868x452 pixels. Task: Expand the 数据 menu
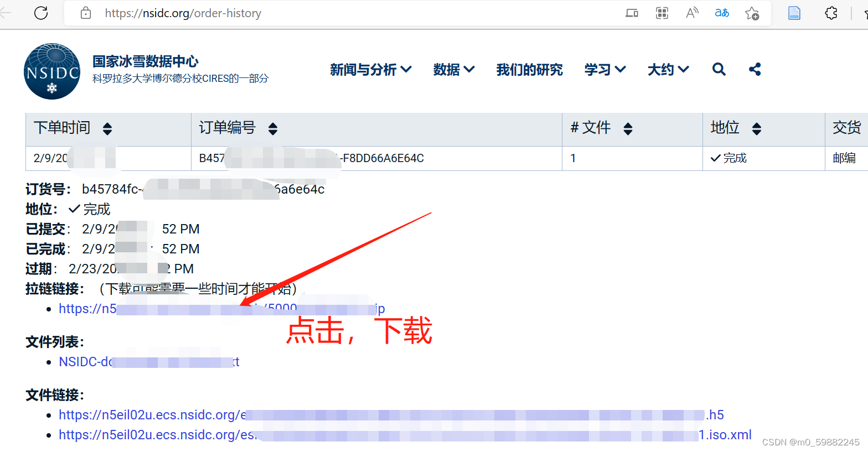click(x=453, y=69)
